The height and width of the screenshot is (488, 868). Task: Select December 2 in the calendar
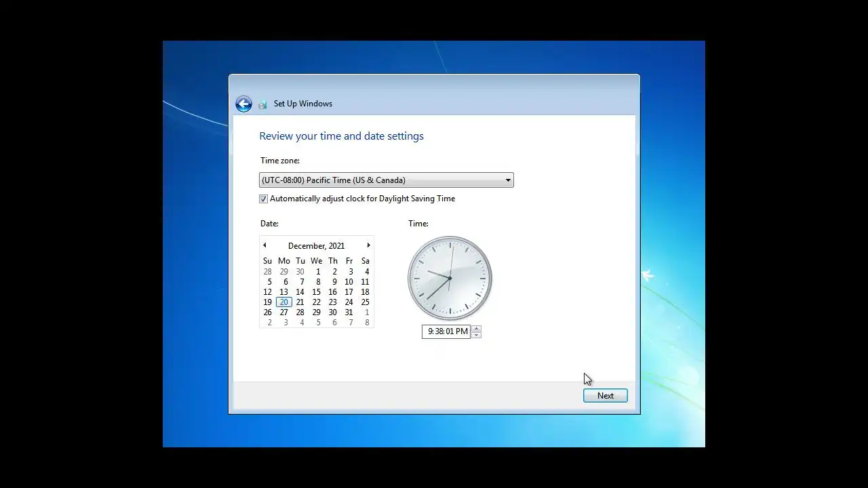pyautogui.click(x=334, y=272)
